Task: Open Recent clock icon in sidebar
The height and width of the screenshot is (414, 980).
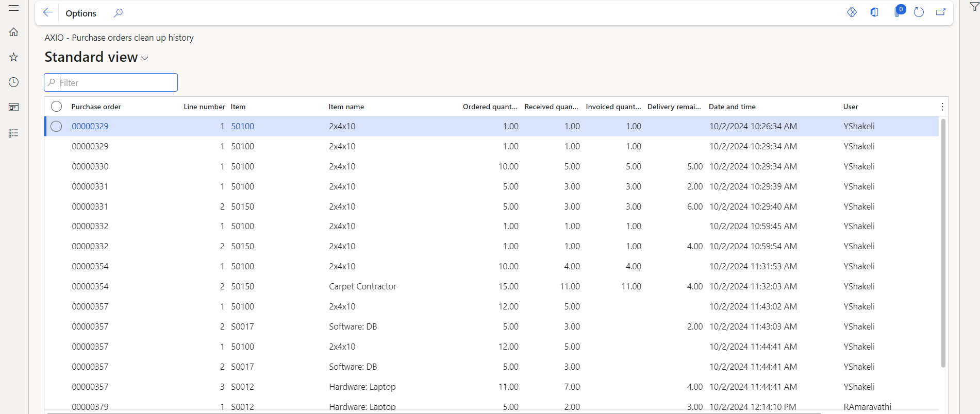Action: tap(14, 82)
